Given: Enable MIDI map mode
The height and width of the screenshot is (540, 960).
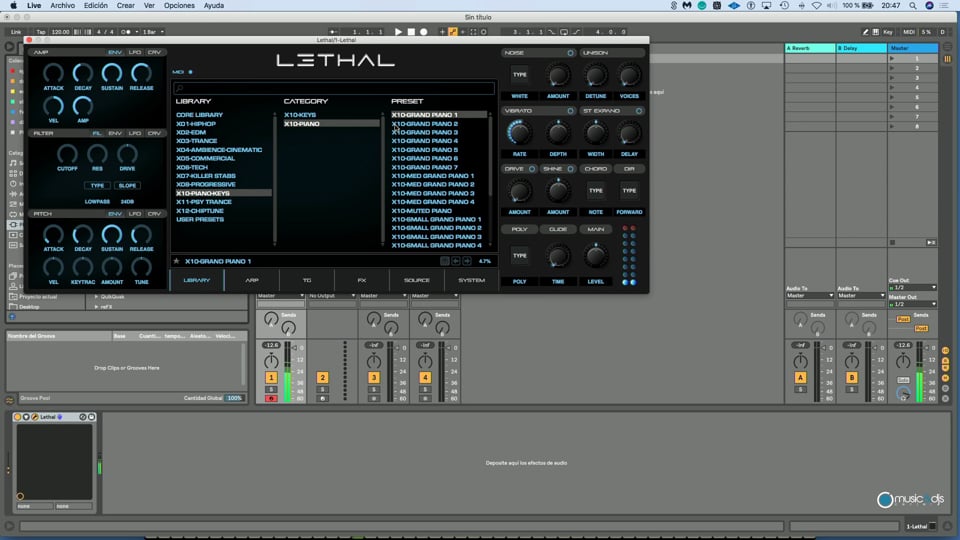Looking at the screenshot, I should coord(909,32).
